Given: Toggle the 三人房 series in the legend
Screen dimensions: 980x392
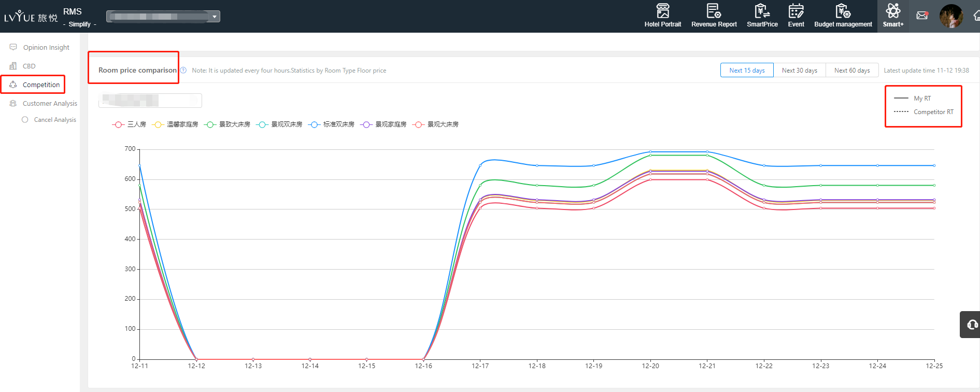Looking at the screenshot, I should point(129,124).
